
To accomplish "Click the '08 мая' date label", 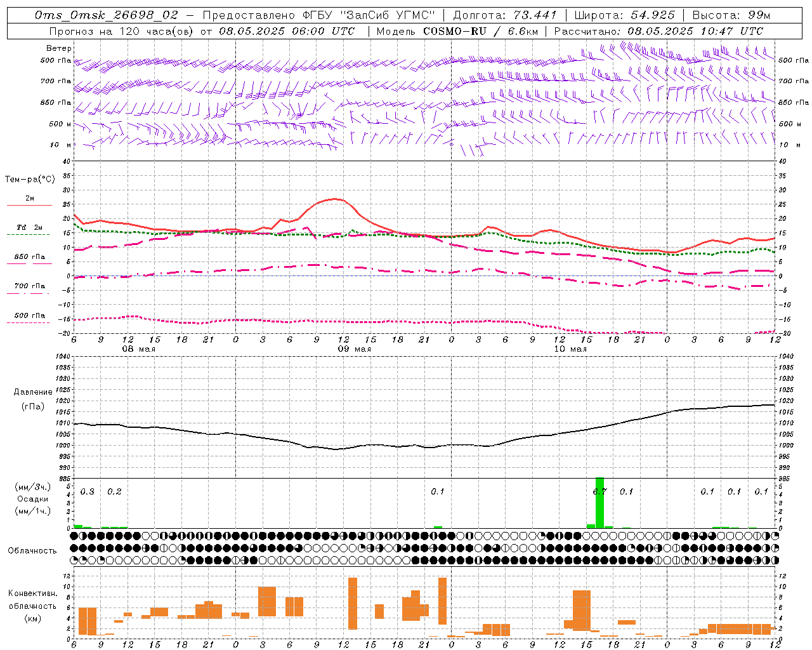I will pos(138,349).
